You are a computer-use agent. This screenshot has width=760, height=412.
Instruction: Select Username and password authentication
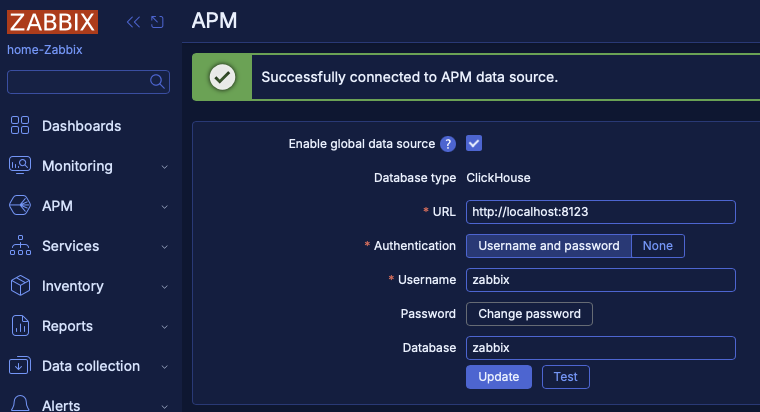[x=549, y=246]
